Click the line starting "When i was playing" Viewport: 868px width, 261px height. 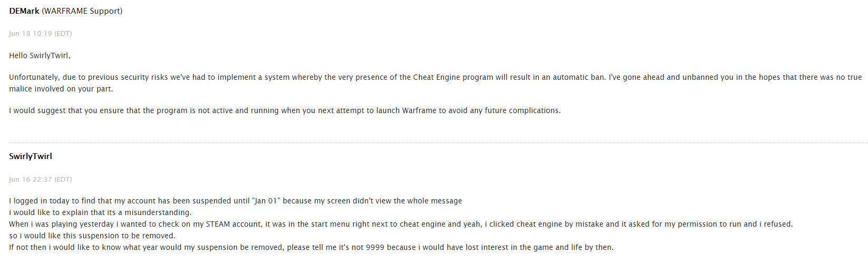[x=401, y=224]
